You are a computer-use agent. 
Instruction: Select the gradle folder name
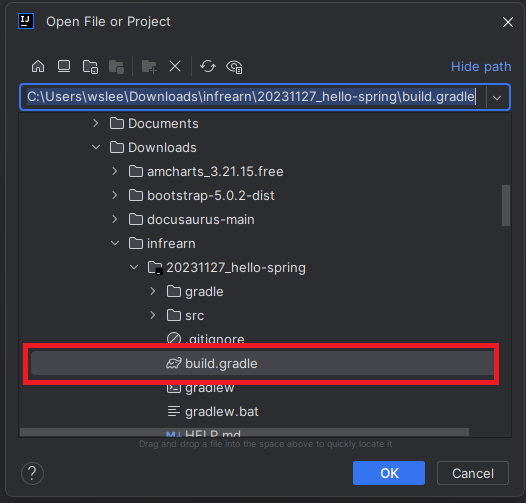coord(204,292)
